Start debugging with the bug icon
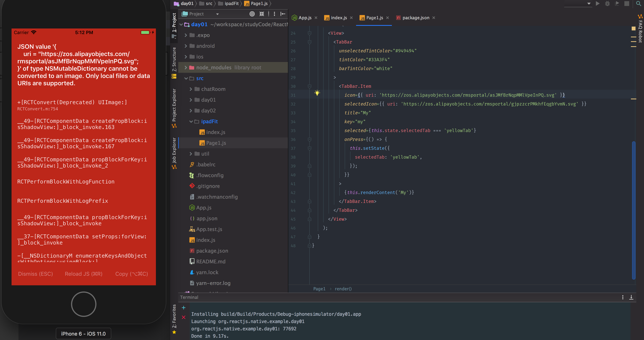 pyautogui.click(x=607, y=4)
